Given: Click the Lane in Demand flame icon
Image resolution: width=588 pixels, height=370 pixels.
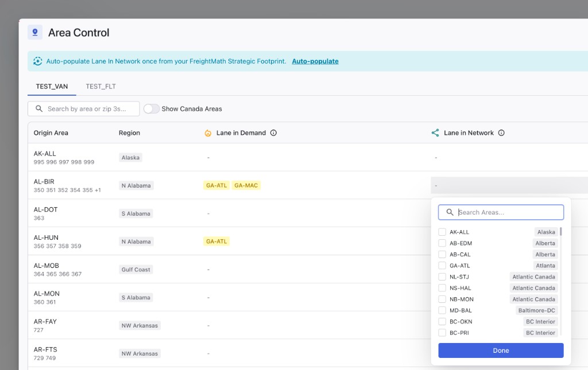Looking at the screenshot, I should pyautogui.click(x=208, y=133).
